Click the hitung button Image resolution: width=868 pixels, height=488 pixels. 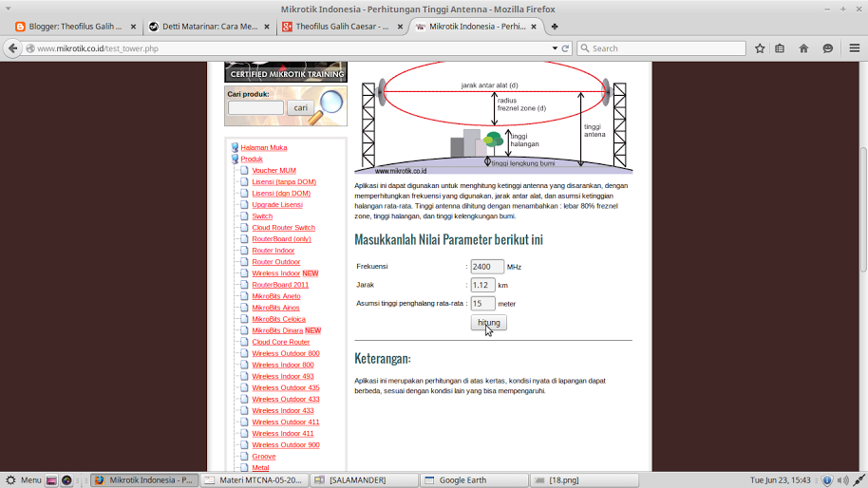click(488, 323)
